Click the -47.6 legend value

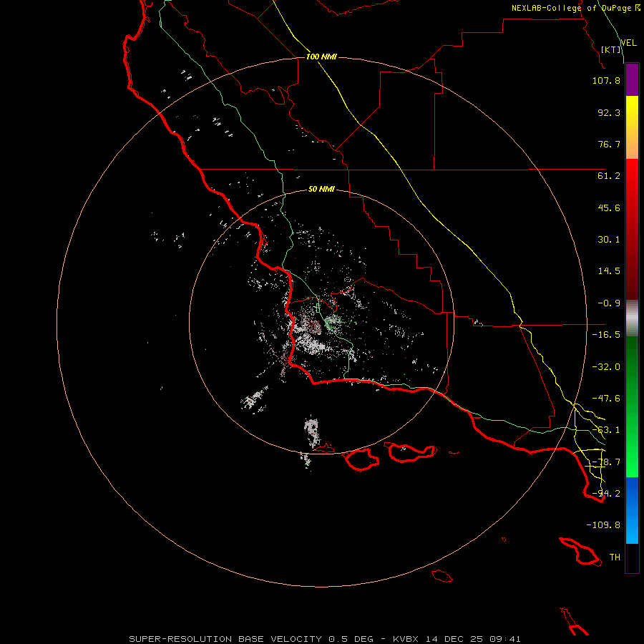coord(606,399)
